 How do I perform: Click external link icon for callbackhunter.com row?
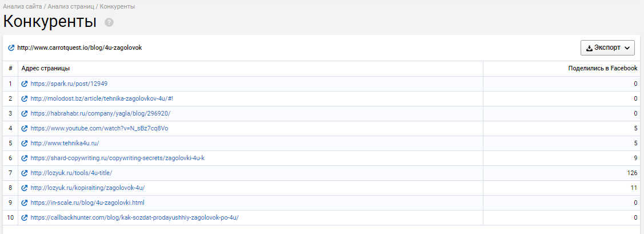pyautogui.click(x=25, y=217)
